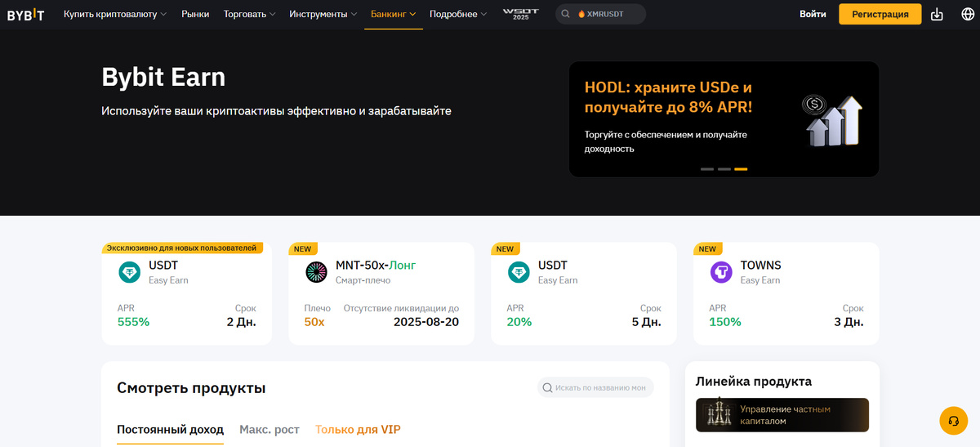
Task: Expand the Торговать dropdown
Action: tap(250, 14)
